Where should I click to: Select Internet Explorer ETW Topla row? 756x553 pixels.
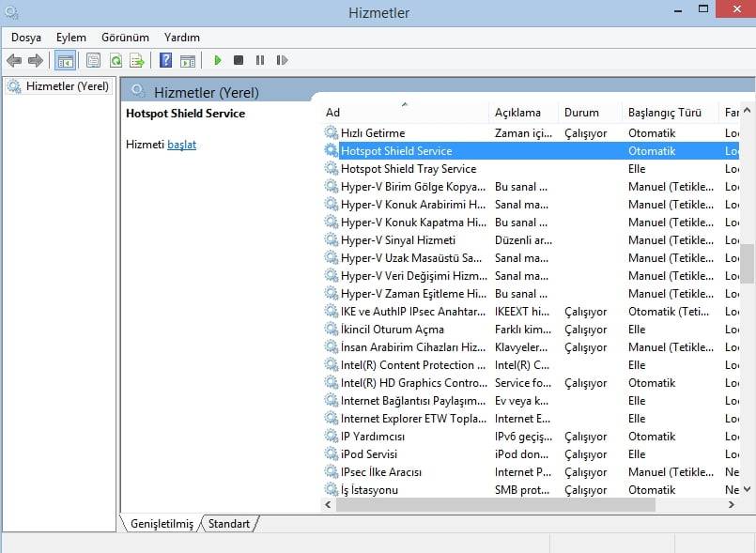[531, 419]
